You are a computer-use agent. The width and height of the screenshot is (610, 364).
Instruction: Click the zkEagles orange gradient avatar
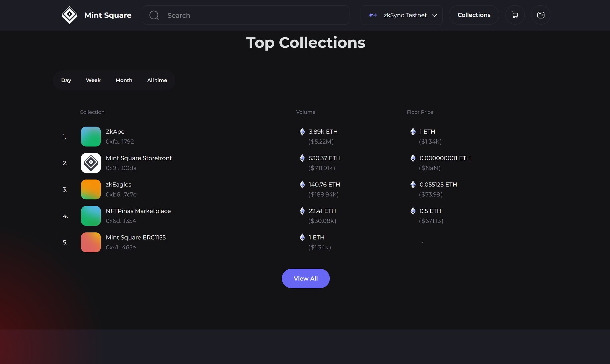(91, 189)
